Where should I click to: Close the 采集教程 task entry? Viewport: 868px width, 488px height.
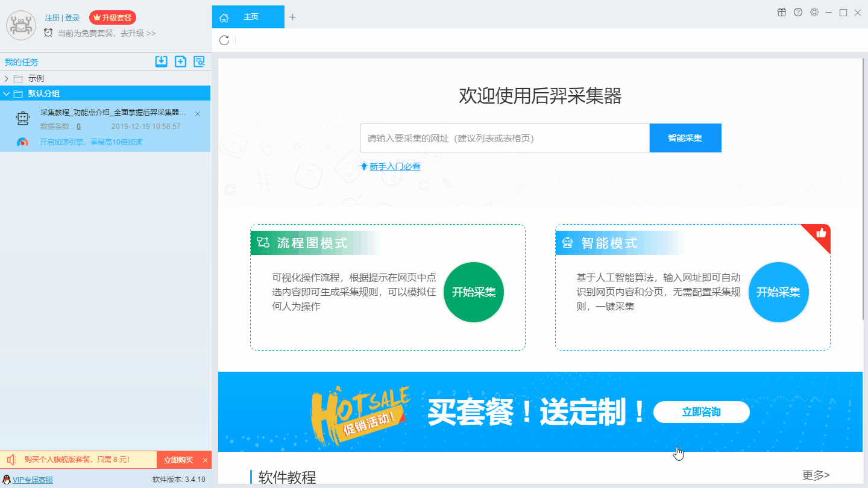[x=198, y=114]
